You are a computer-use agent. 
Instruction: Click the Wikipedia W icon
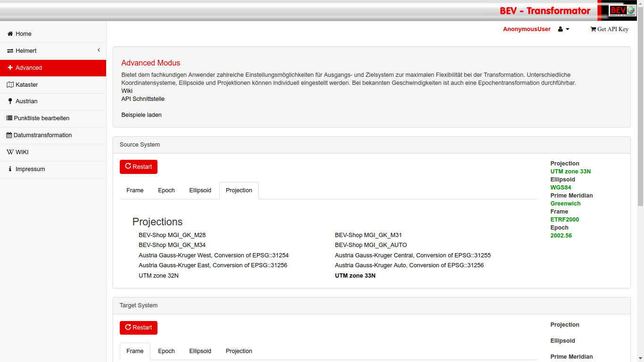click(x=10, y=152)
